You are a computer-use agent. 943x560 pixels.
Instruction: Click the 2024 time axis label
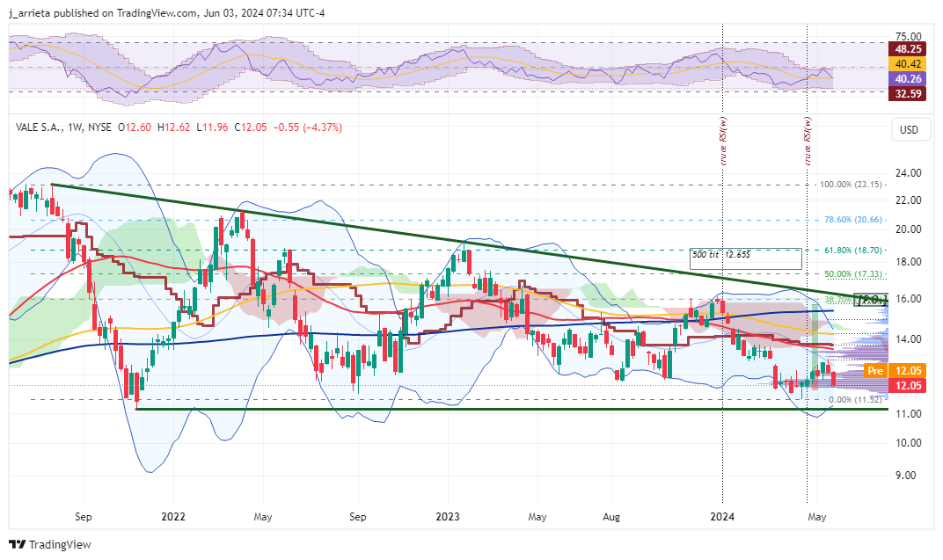722,517
